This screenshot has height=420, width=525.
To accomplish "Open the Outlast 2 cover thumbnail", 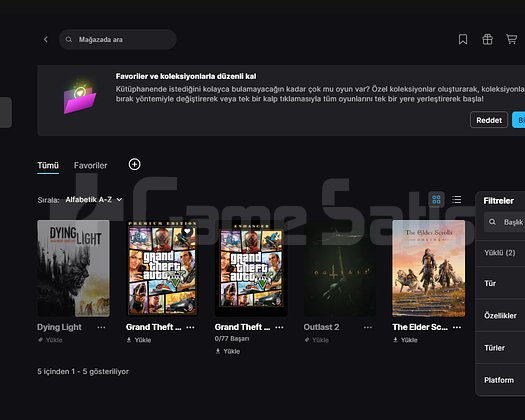I will coord(340,268).
